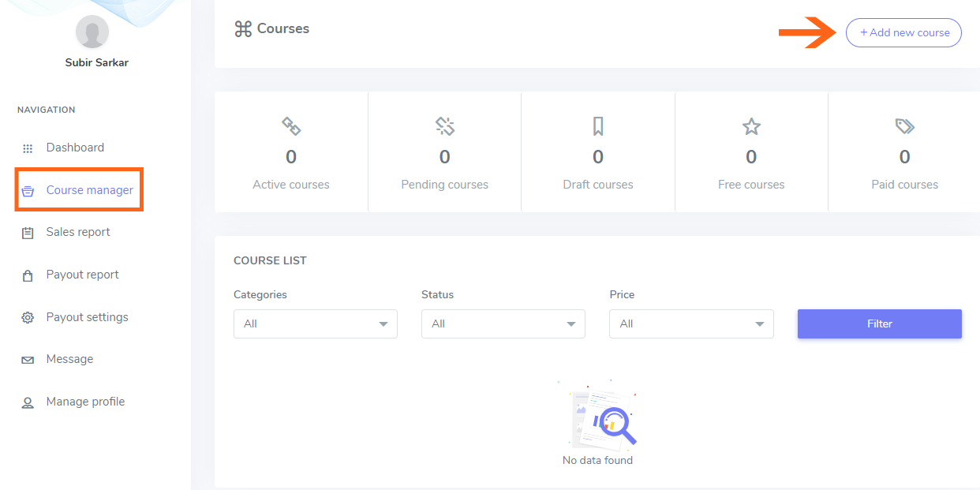Click the user avatar profile picture
The width and height of the screenshot is (980, 490).
pos(92,32)
